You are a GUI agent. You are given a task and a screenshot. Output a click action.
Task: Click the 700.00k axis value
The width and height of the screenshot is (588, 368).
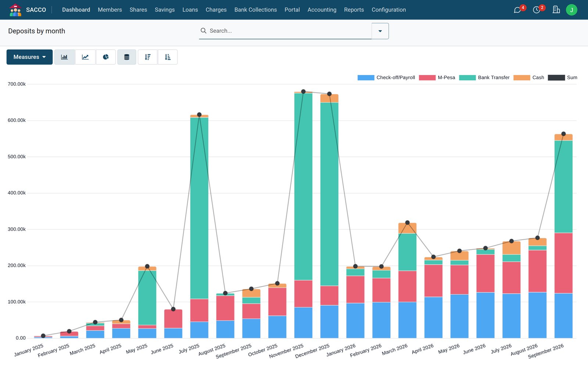[17, 84]
